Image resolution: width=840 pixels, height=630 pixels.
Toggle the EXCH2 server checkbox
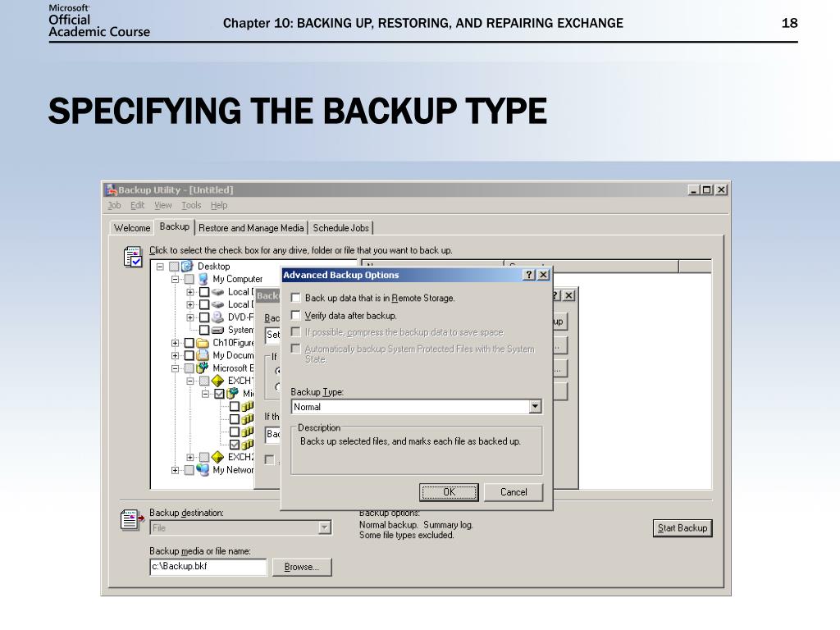pyautogui.click(x=204, y=458)
